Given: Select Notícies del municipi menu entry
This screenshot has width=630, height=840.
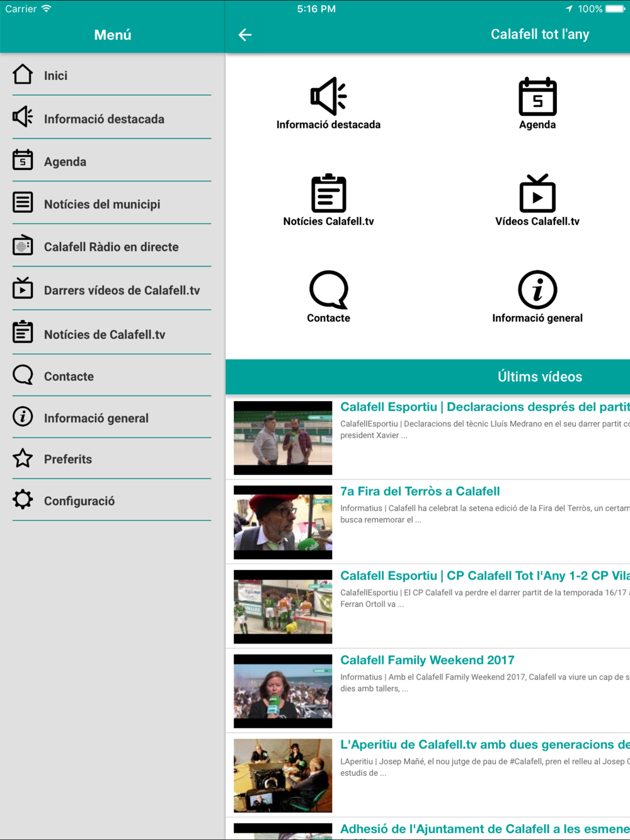Looking at the screenshot, I should pos(102,204).
